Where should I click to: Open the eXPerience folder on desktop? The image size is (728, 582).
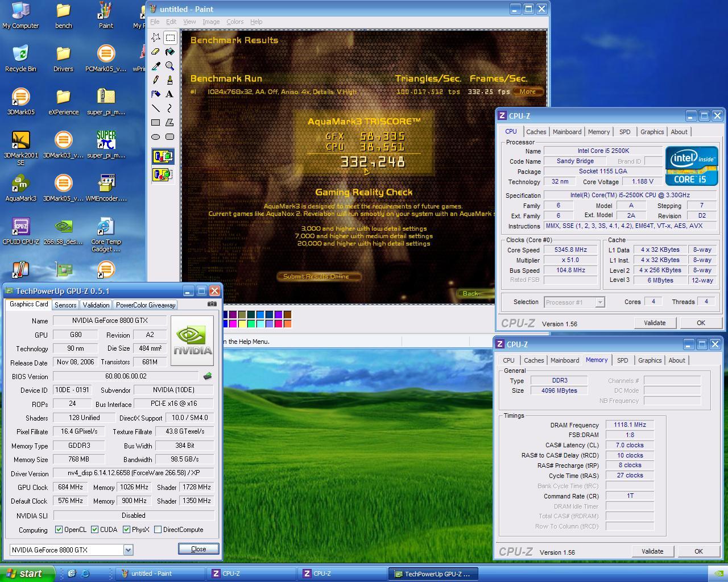(x=63, y=102)
